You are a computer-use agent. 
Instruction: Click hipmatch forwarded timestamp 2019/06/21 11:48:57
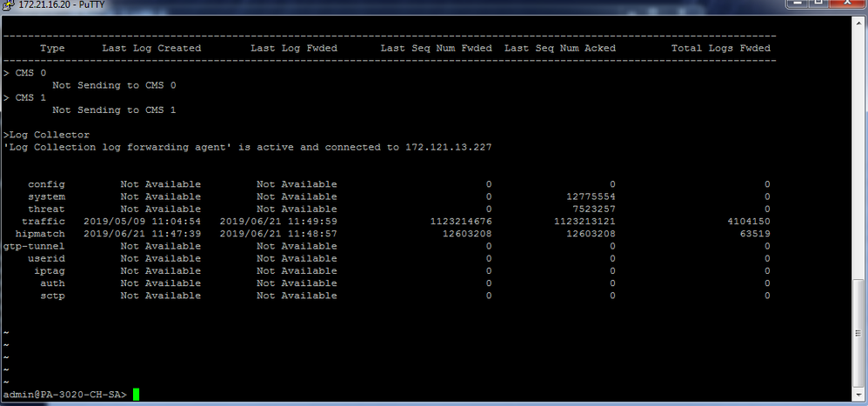click(x=278, y=233)
